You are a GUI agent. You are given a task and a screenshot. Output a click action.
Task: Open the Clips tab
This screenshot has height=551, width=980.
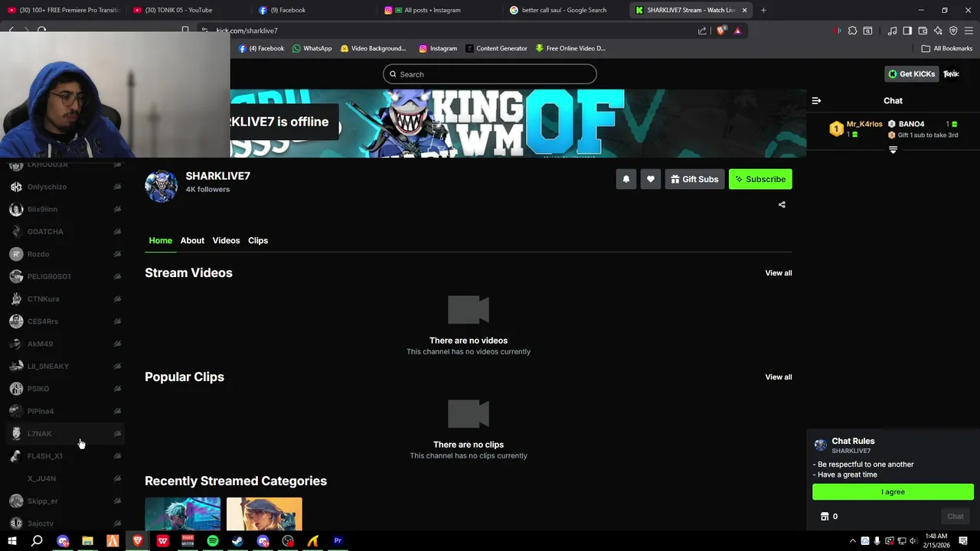coord(258,240)
